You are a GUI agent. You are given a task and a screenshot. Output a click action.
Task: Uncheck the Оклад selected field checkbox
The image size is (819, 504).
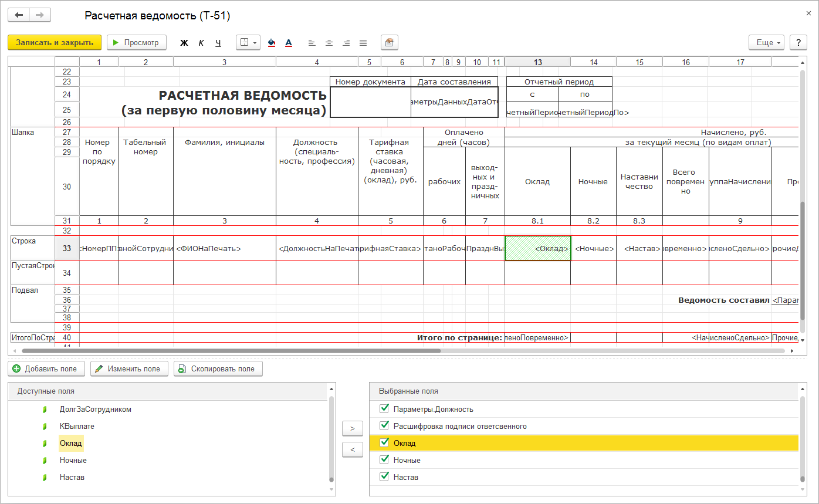coord(384,443)
